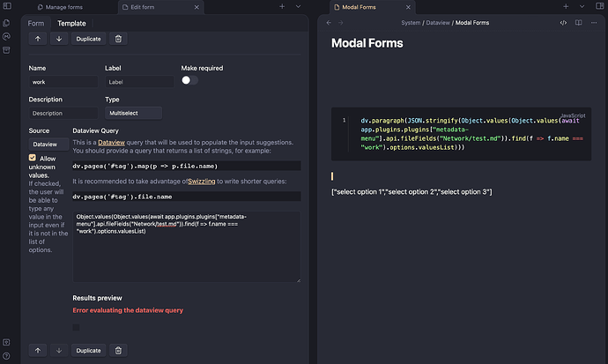Switch to the Form sub-tab

click(36, 23)
